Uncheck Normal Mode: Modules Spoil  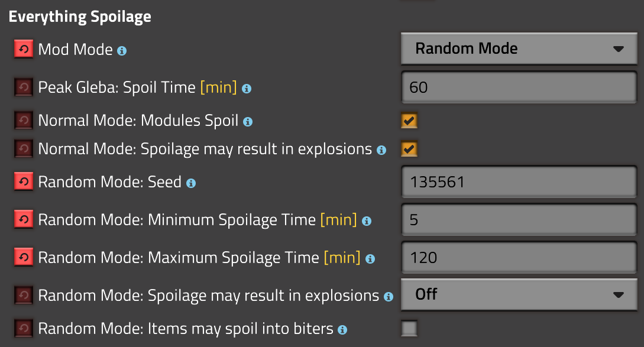point(409,120)
